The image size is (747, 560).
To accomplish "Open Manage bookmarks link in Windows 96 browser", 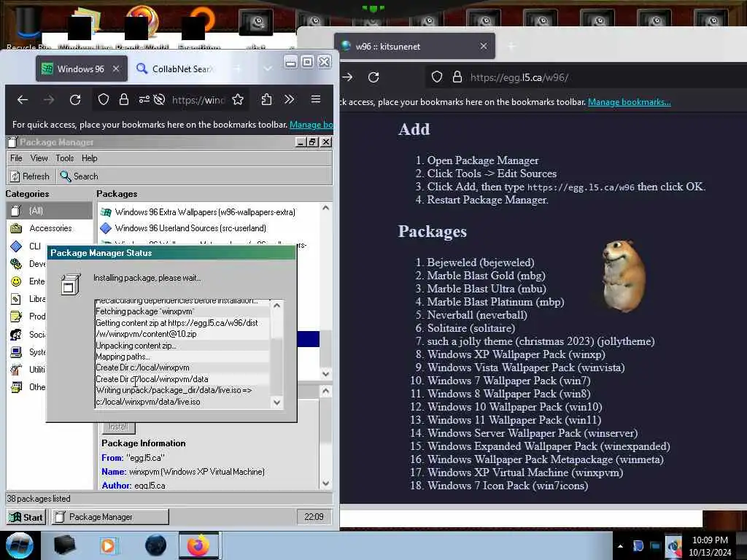I will [x=311, y=125].
